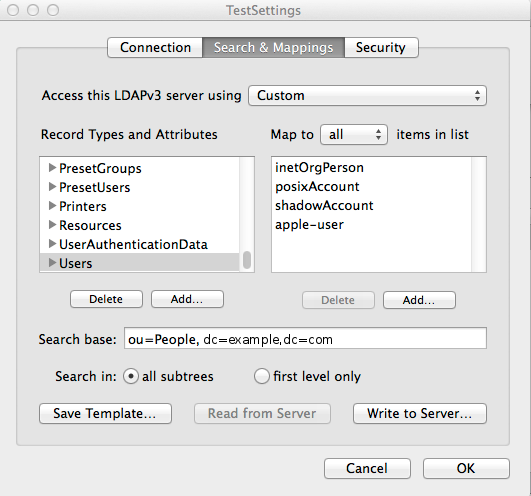Click Save Template button
The width and height of the screenshot is (531, 496).
coord(105,413)
